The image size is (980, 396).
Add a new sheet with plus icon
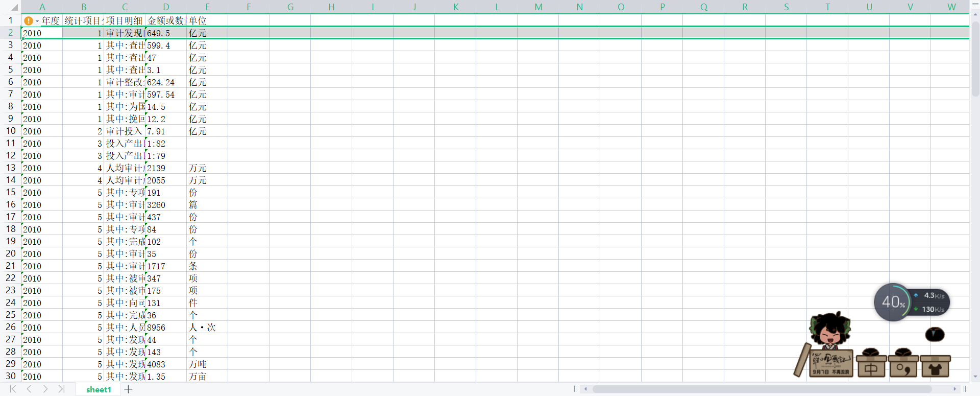pyautogui.click(x=128, y=389)
